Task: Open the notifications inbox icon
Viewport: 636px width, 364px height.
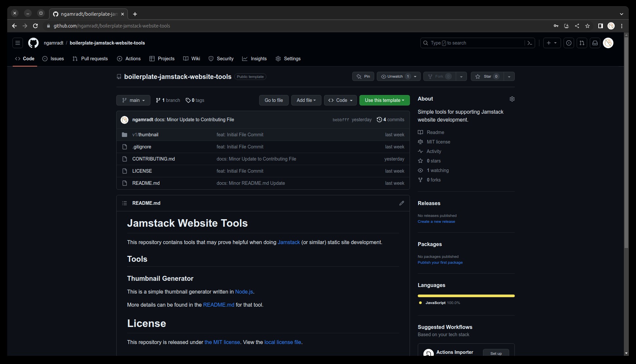Action: tap(595, 43)
